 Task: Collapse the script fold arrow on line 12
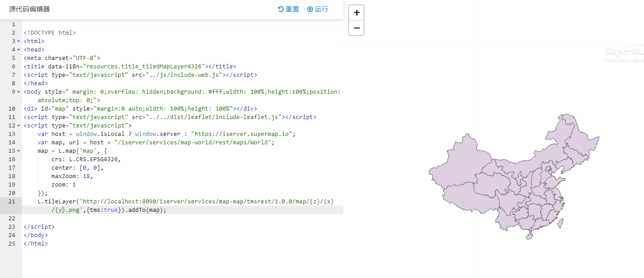coord(19,126)
